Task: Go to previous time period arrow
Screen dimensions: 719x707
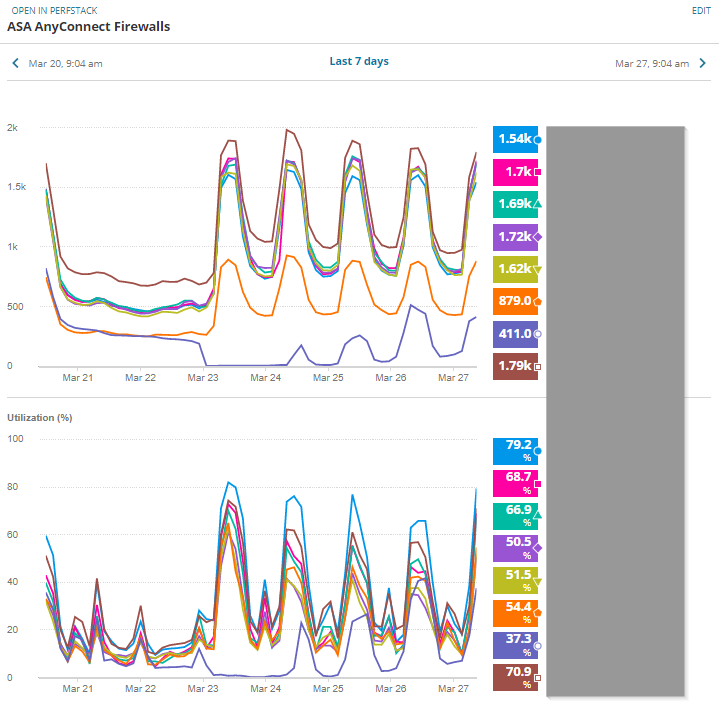Action: coord(16,63)
